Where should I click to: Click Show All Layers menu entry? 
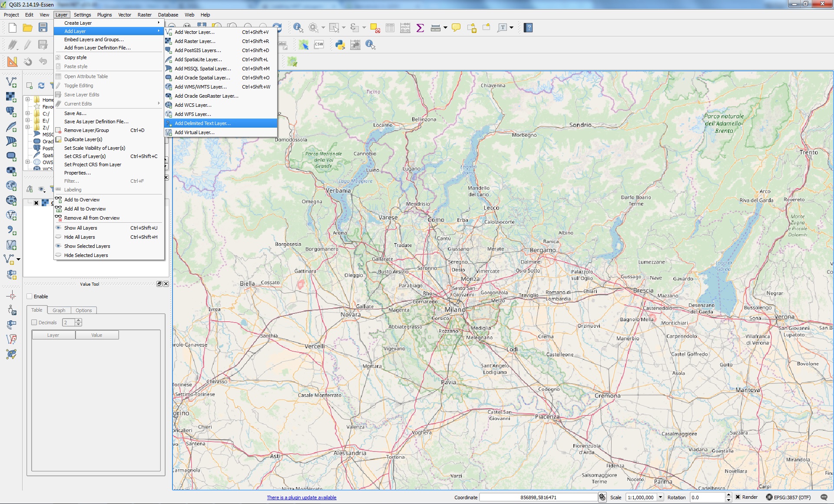109,228
